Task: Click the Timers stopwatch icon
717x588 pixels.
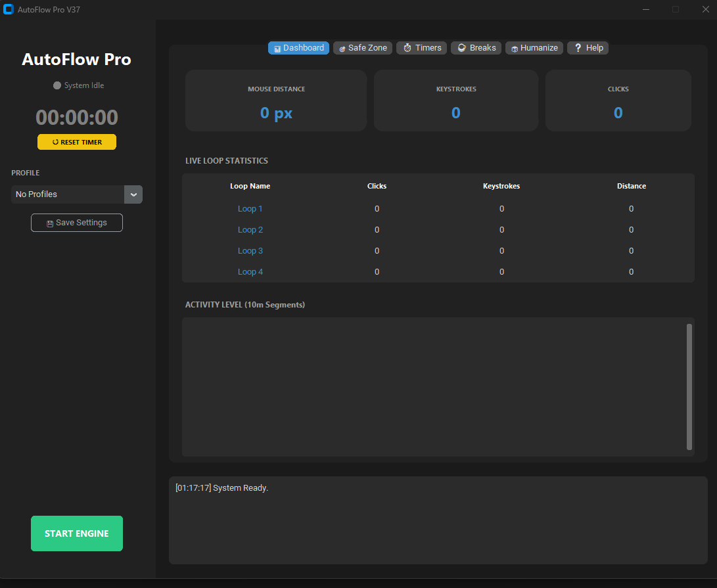Action: point(409,47)
